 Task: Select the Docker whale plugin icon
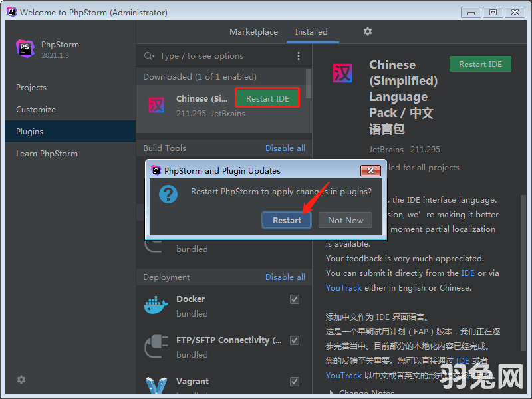pyautogui.click(x=155, y=305)
